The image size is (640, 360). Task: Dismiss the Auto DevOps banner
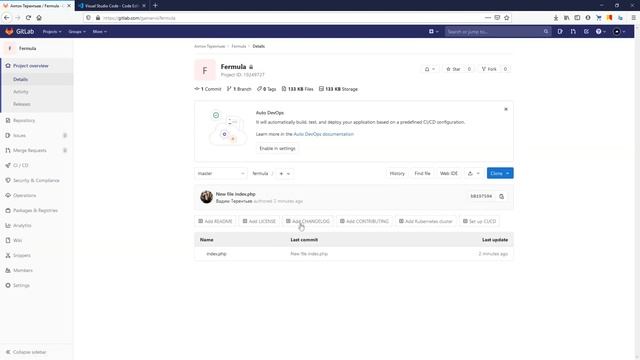point(506,109)
